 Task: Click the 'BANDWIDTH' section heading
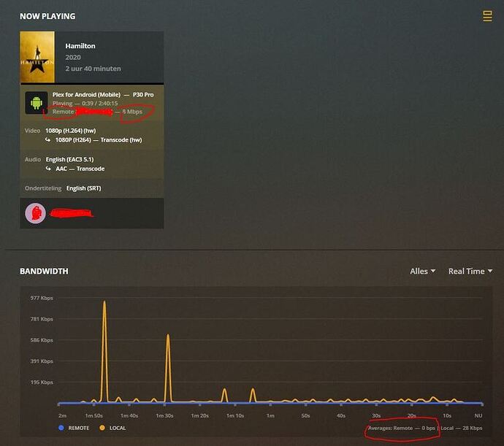[x=44, y=272]
